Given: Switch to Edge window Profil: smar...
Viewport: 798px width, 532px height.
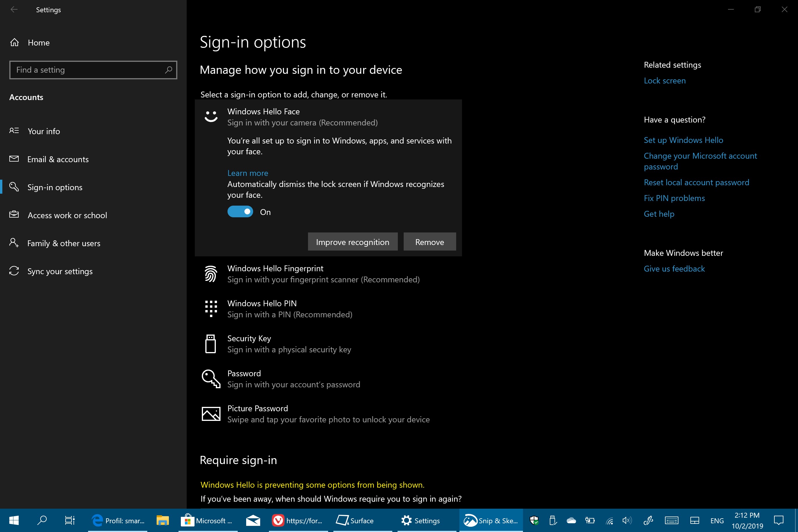Looking at the screenshot, I should [x=118, y=520].
